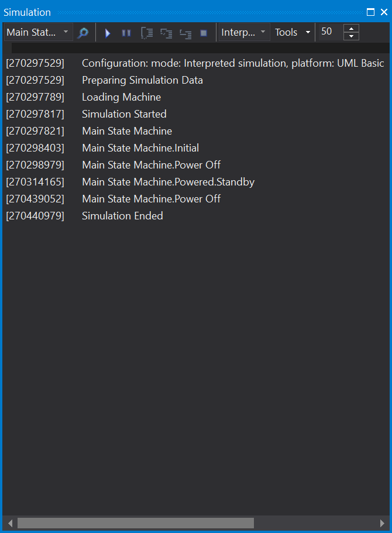Increase the speed value with the up stepper arrow

tap(350, 29)
